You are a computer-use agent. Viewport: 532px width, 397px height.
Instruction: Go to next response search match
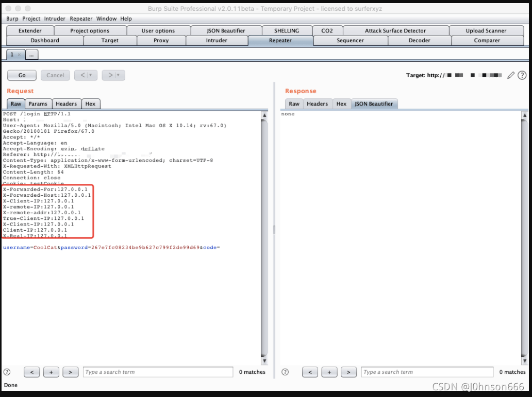348,372
